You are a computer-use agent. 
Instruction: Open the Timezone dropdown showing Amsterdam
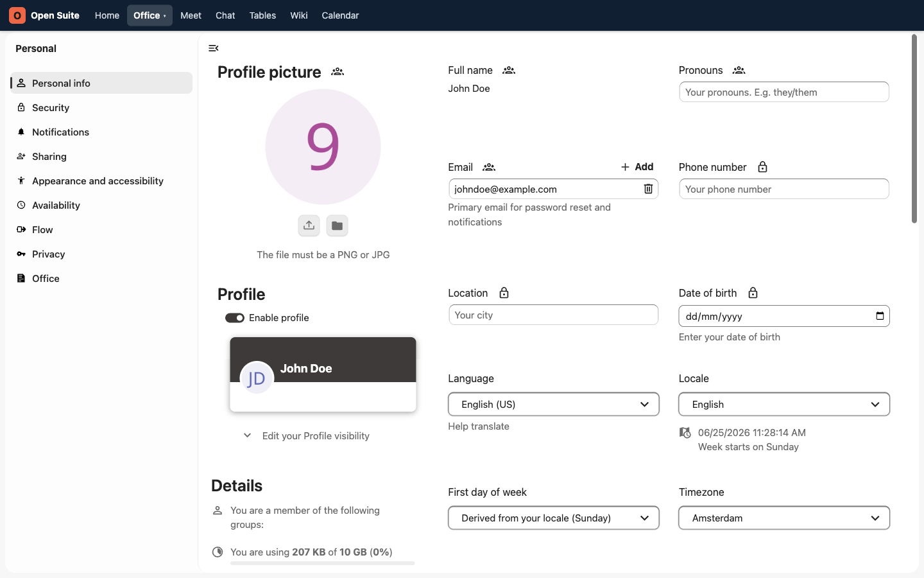click(784, 518)
